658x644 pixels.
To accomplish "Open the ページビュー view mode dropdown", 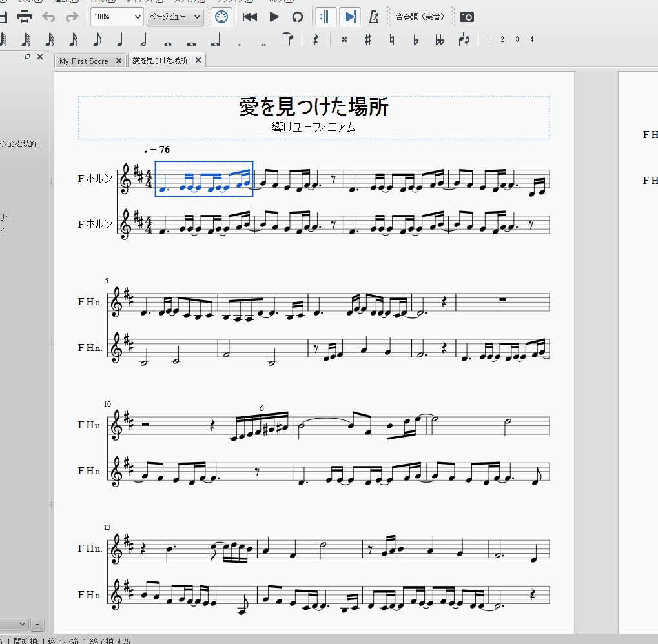I will pos(175,17).
